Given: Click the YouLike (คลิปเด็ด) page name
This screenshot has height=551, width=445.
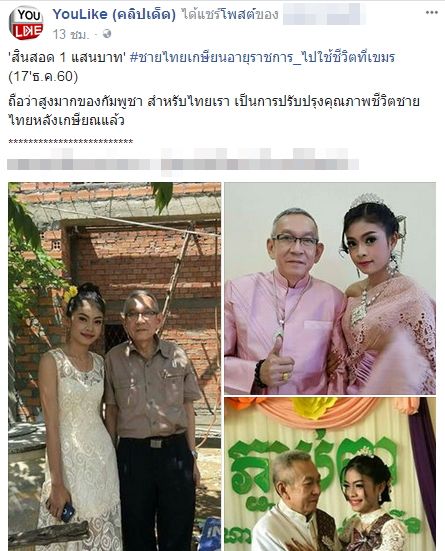Looking at the screenshot, I should pos(114,14).
